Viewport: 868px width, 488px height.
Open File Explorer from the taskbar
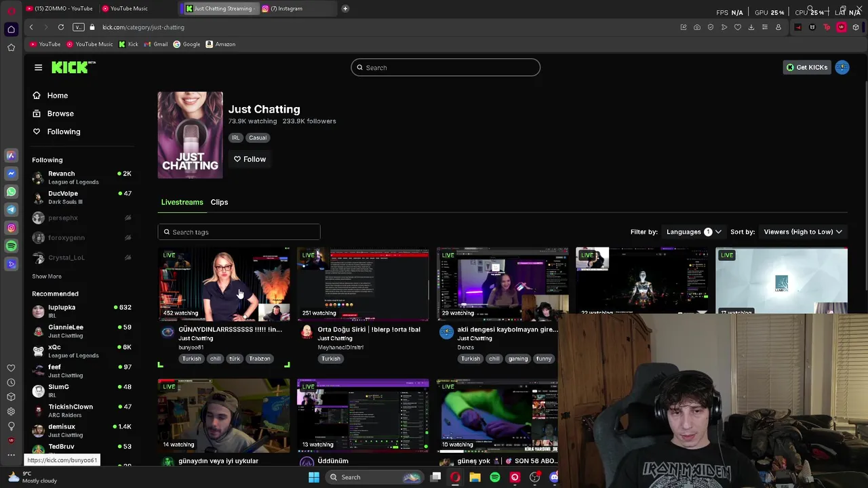[x=475, y=477]
